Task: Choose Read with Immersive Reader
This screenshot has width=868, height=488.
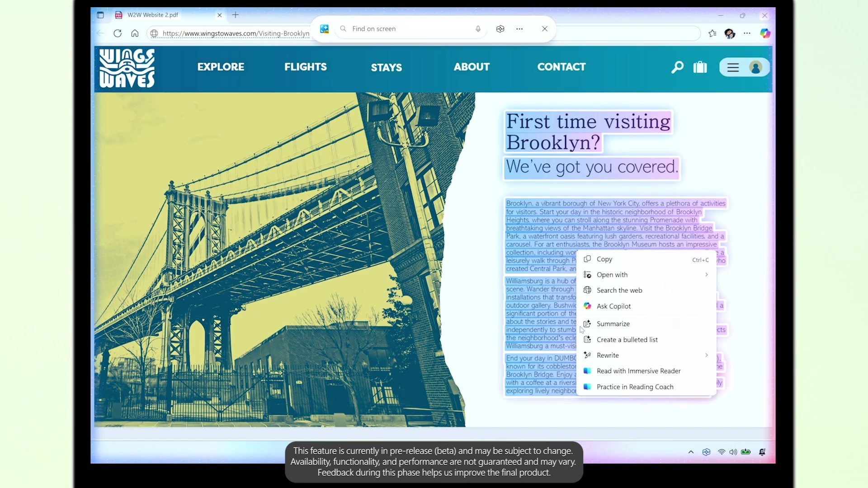Action: (646, 371)
